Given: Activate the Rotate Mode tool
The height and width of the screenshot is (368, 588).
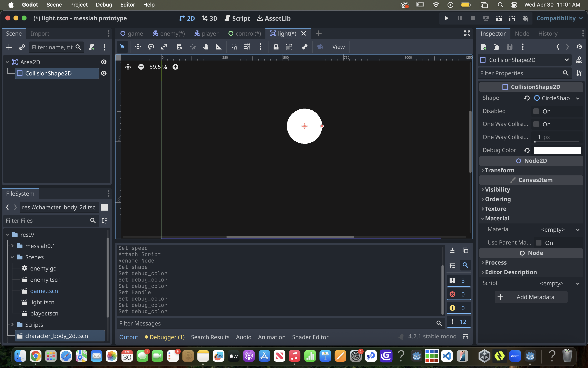Looking at the screenshot, I should (x=151, y=47).
